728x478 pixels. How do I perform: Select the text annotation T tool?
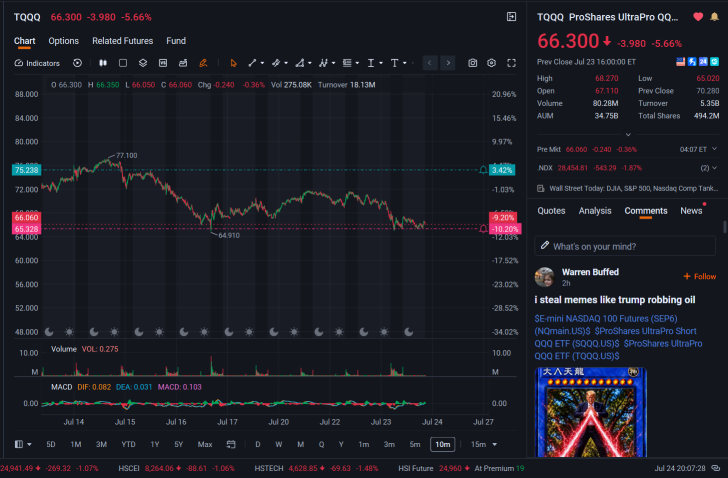pos(394,63)
